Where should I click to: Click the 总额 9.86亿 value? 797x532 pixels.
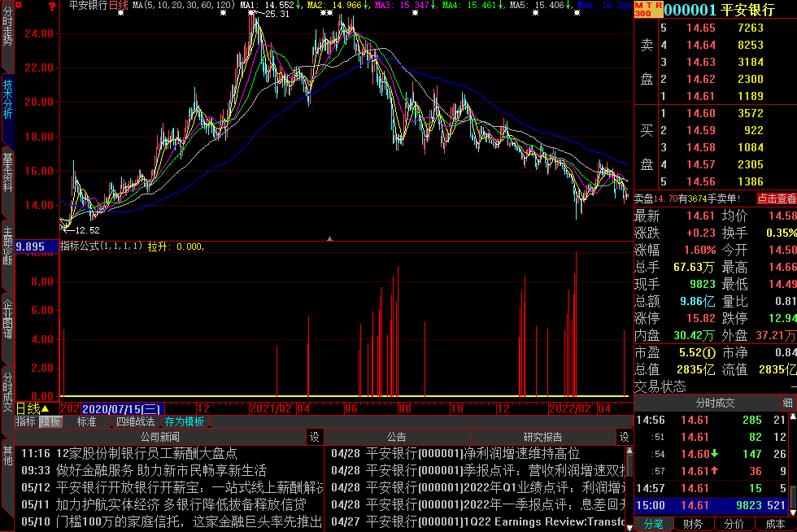(698, 301)
